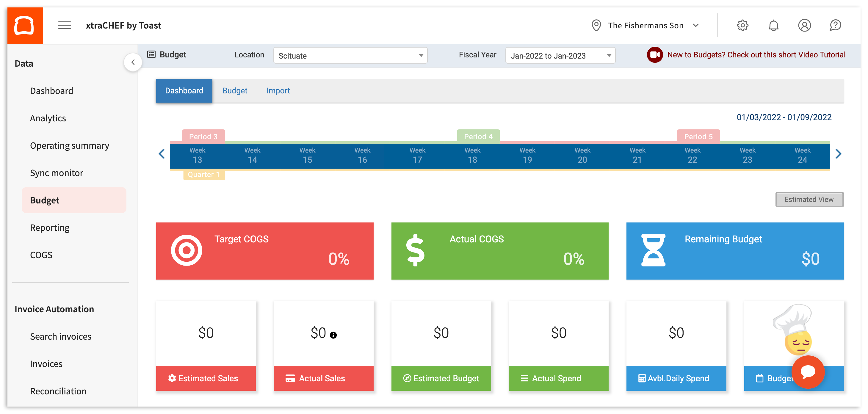Expand The Fishermans Son restaurant selector

click(x=645, y=26)
